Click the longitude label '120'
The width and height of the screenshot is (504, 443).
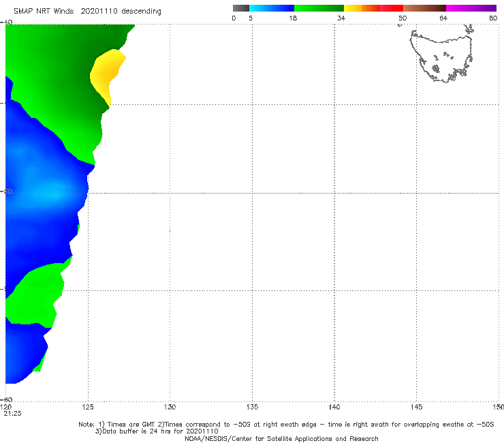[5, 407]
